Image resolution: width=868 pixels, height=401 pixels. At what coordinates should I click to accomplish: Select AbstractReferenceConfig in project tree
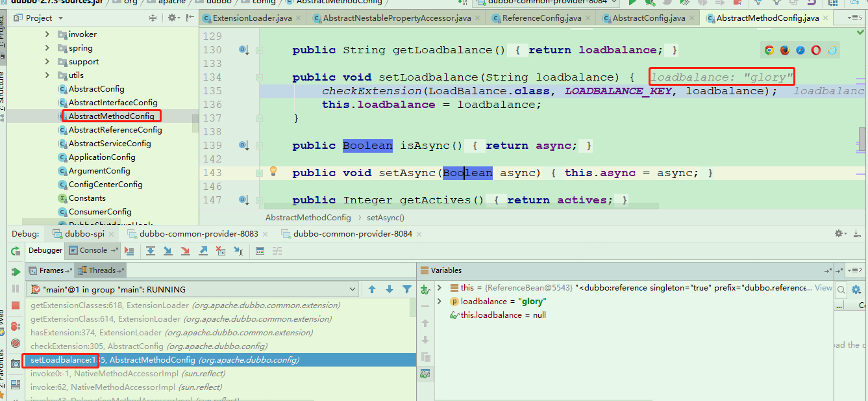[x=115, y=130]
